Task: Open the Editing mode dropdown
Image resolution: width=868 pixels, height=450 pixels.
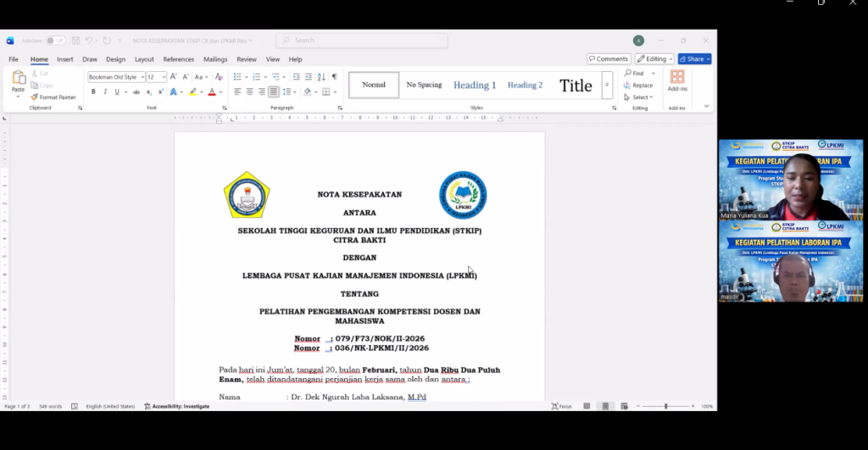Action: 654,59
